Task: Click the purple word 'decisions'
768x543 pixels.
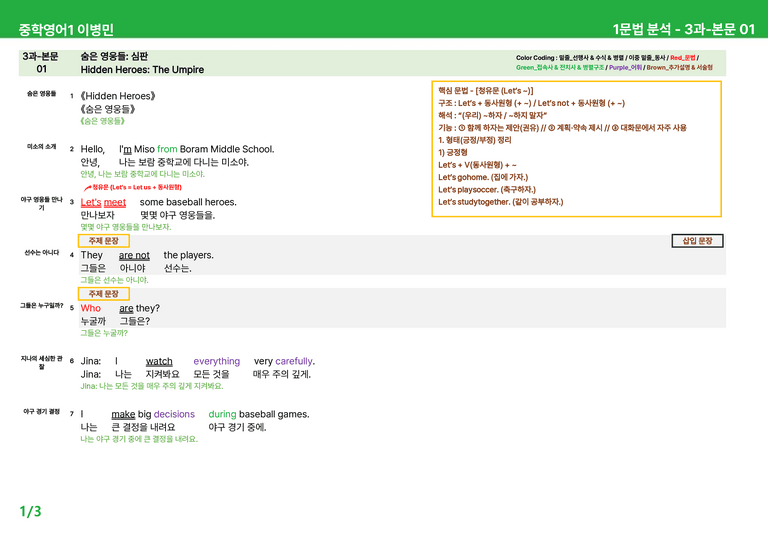Action: click(174, 414)
